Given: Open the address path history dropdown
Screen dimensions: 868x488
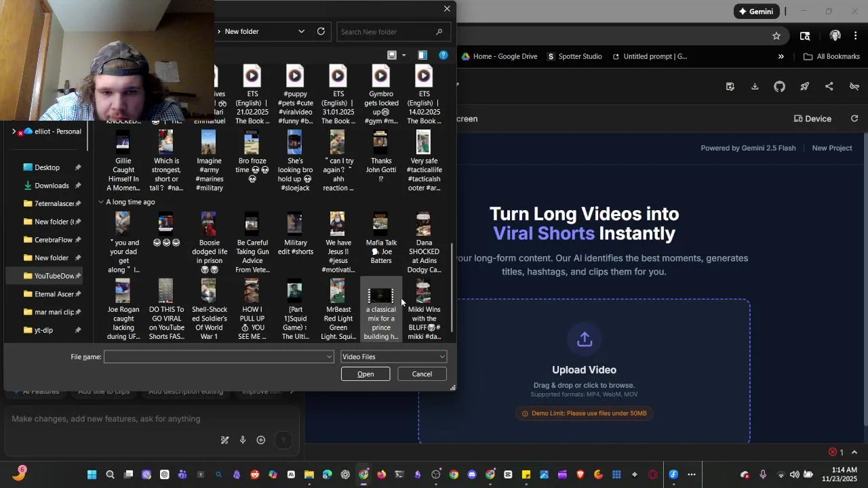Looking at the screenshot, I should click(x=301, y=31).
